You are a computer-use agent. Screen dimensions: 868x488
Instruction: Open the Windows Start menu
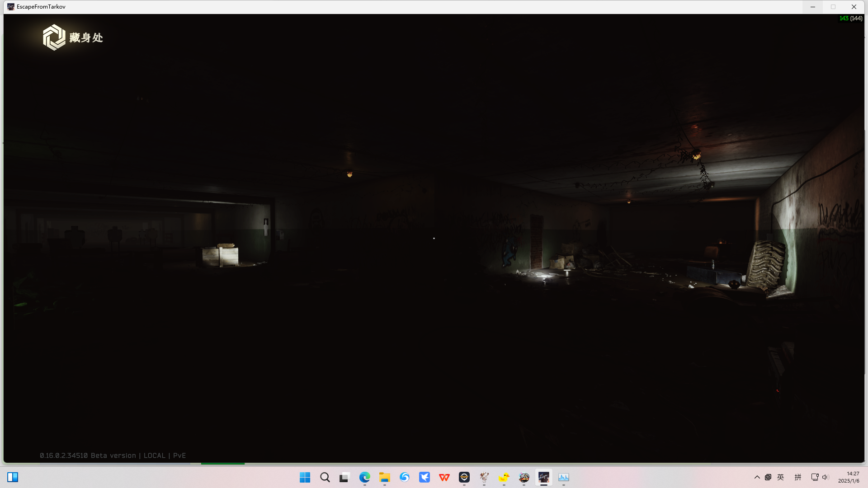coord(305,477)
